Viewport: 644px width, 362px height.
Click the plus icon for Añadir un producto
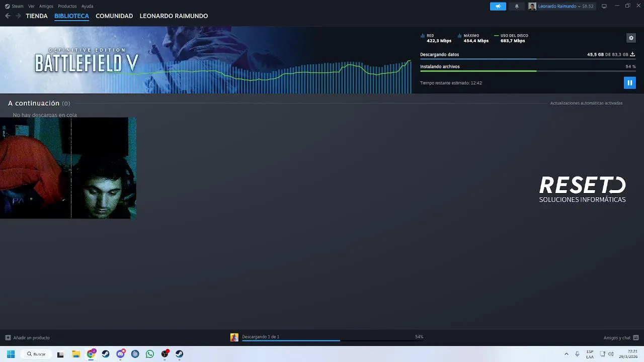click(8, 338)
